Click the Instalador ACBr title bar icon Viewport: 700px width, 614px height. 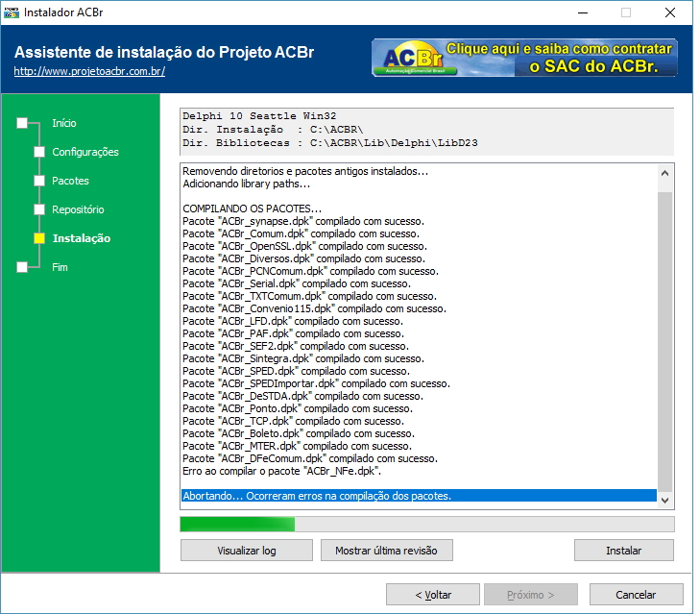[12, 12]
